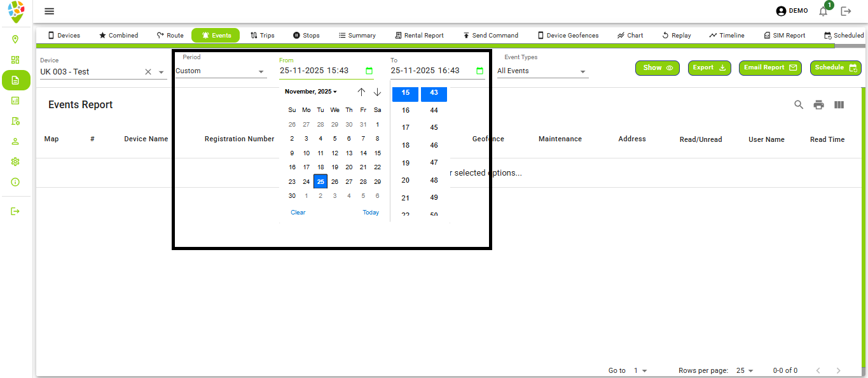Expand the Period dropdown
This screenshot has width=868, height=378.
261,72
